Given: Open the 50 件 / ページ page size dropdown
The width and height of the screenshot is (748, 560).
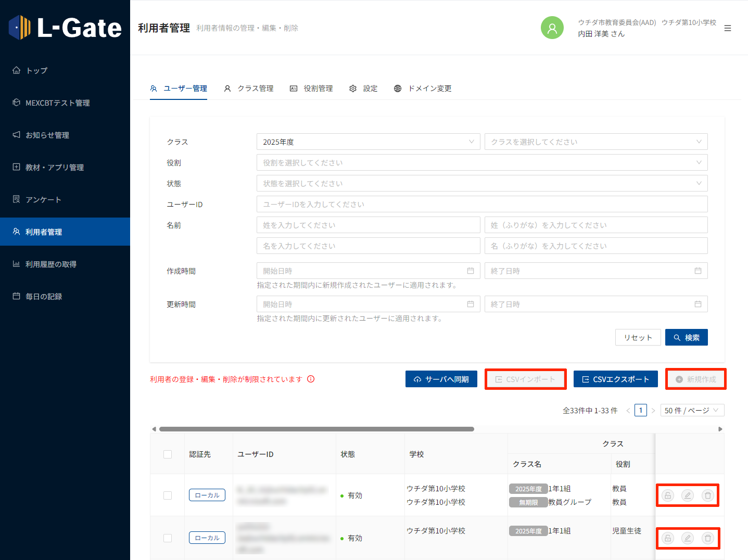Looking at the screenshot, I should click(x=692, y=410).
